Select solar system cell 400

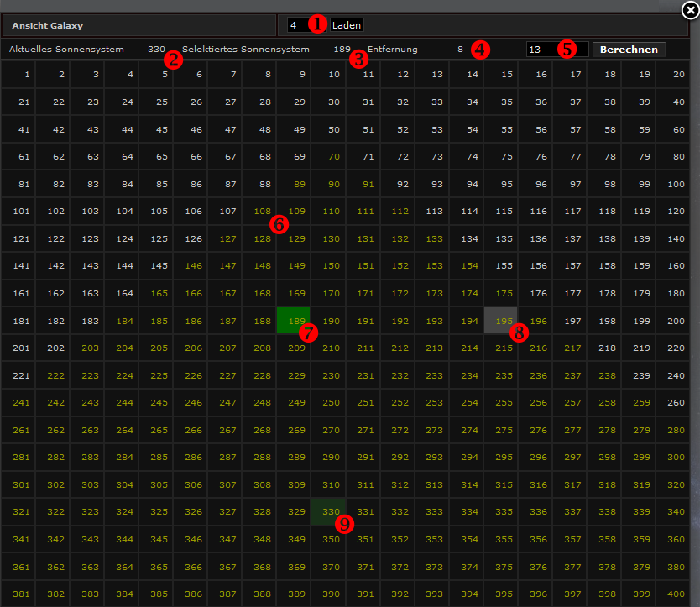(x=672, y=594)
